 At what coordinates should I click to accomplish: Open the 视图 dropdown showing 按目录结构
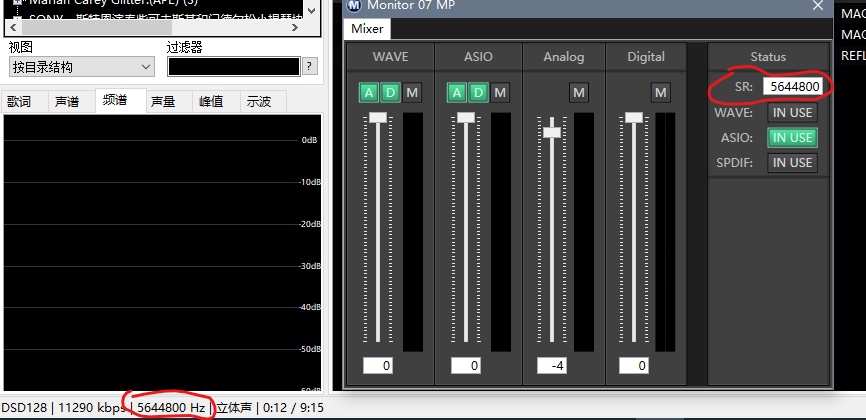[x=81, y=67]
